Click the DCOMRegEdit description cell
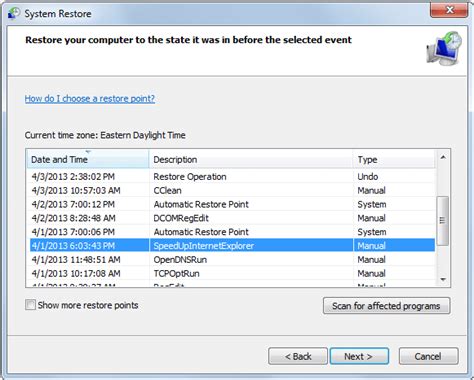Image resolution: width=474 pixels, height=380 pixels. point(181,218)
